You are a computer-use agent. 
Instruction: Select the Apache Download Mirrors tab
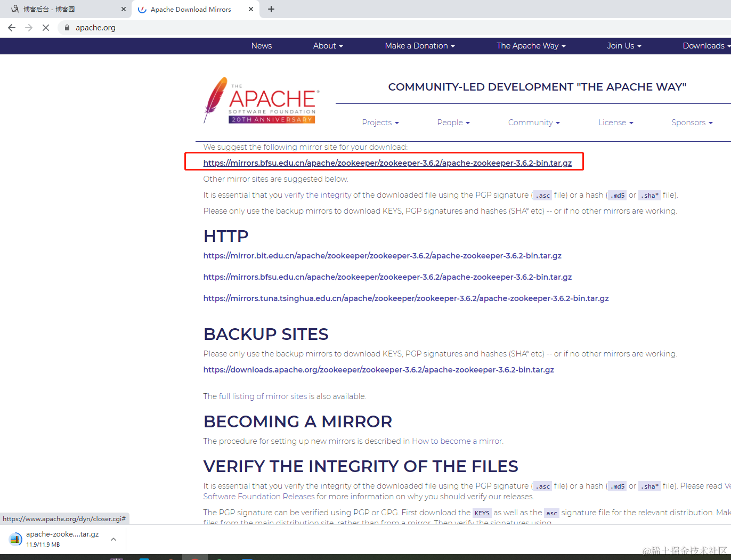tap(195, 9)
